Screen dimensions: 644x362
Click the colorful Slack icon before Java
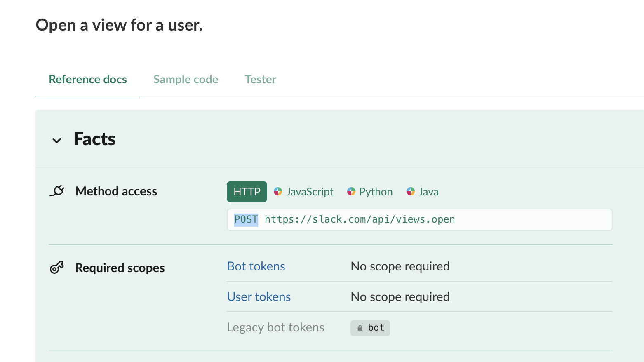tap(410, 191)
